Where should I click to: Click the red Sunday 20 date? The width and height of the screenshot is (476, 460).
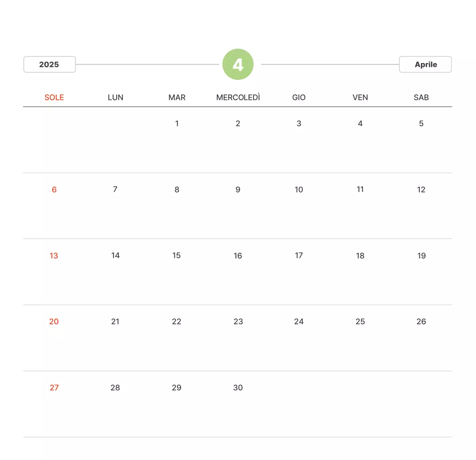[54, 321]
